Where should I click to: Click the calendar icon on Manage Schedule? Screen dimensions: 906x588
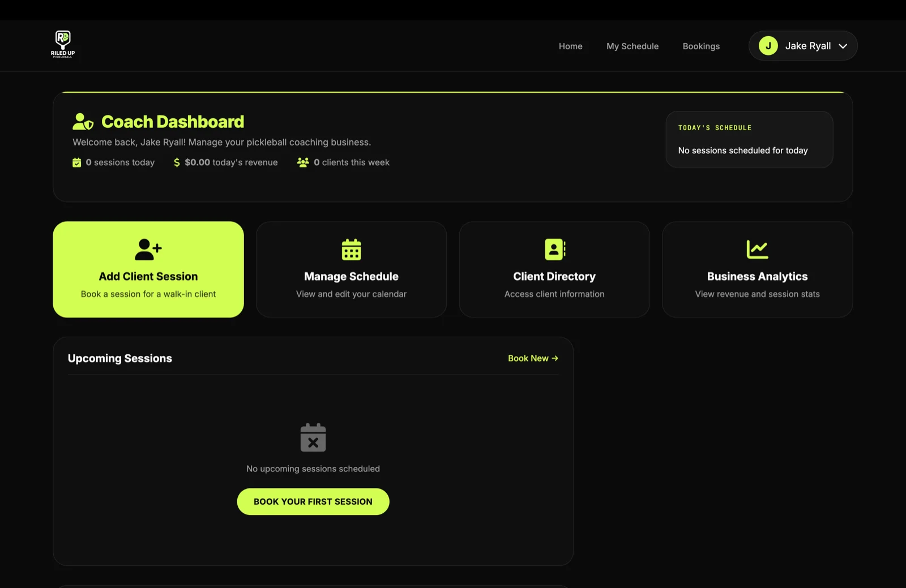coord(351,250)
